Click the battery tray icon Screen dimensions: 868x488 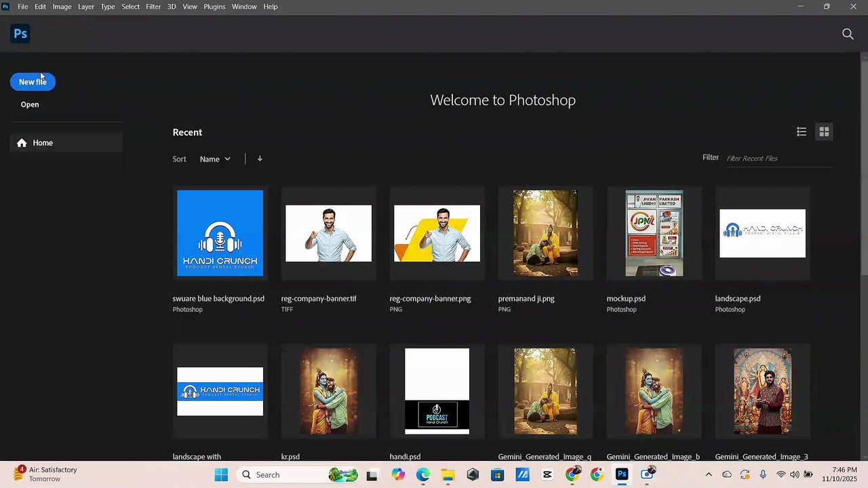point(808,475)
